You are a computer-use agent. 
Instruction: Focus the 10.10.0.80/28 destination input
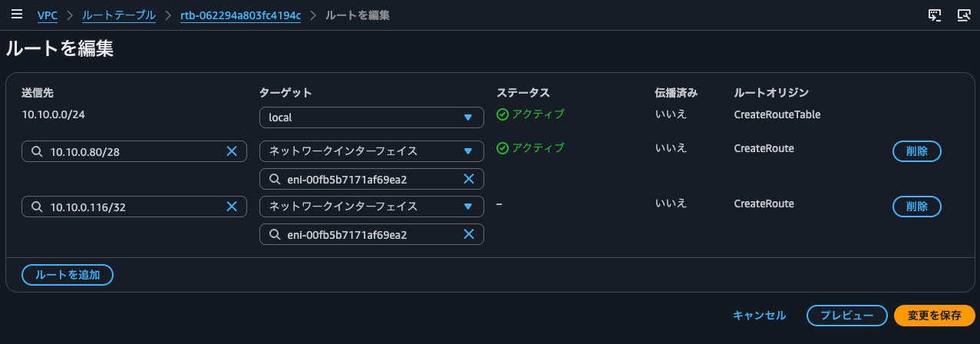click(x=134, y=152)
